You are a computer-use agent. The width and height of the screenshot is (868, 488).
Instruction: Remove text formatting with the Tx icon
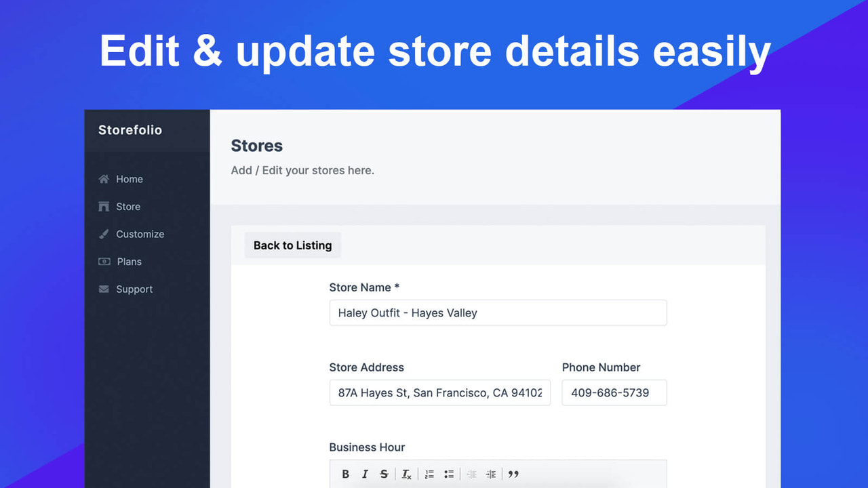[x=406, y=474]
